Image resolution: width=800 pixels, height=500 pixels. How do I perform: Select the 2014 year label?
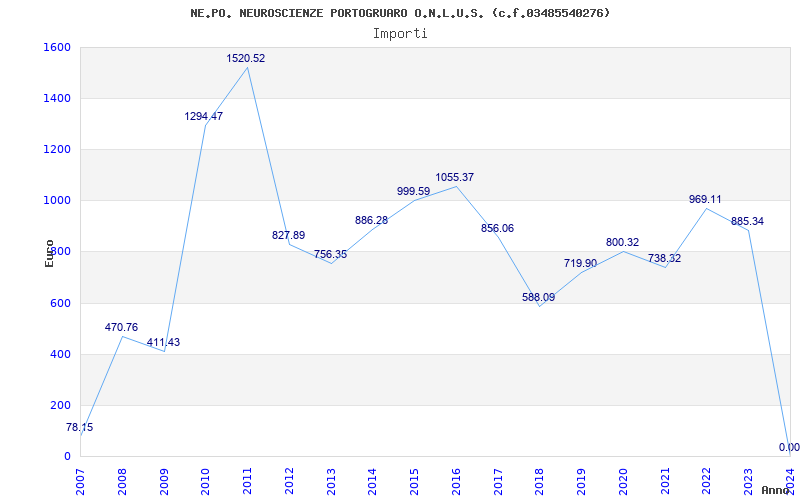[372, 482]
